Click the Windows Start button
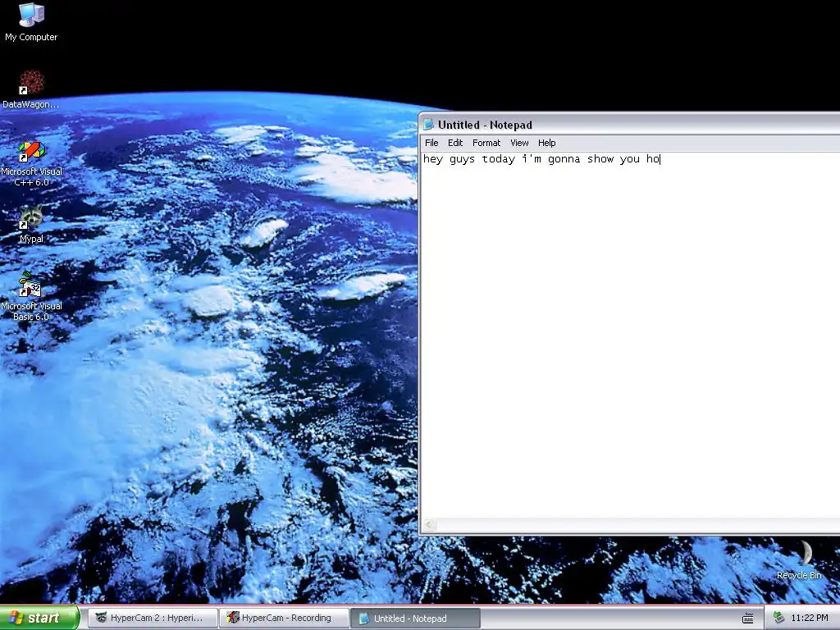The height and width of the screenshot is (630, 840). (x=39, y=619)
